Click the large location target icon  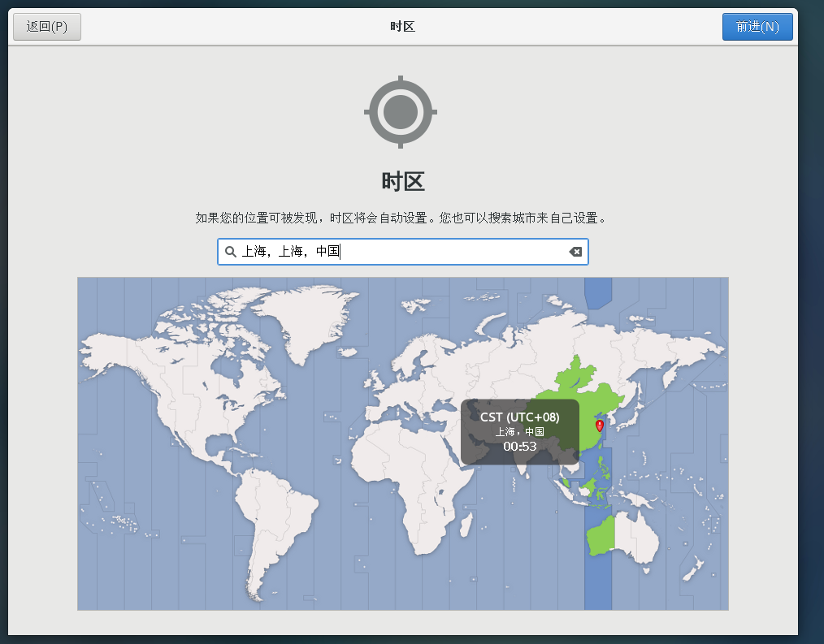pyautogui.click(x=401, y=112)
